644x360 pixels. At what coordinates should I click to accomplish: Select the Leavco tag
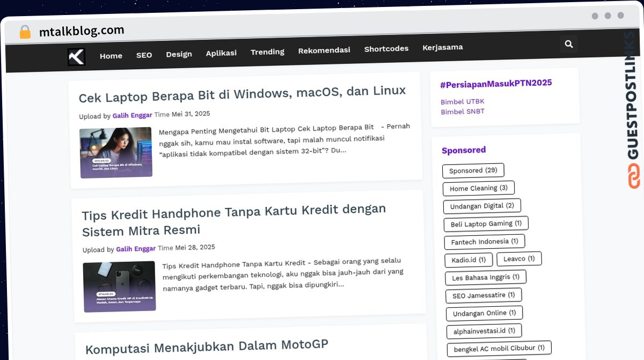click(x=519, y=258)
